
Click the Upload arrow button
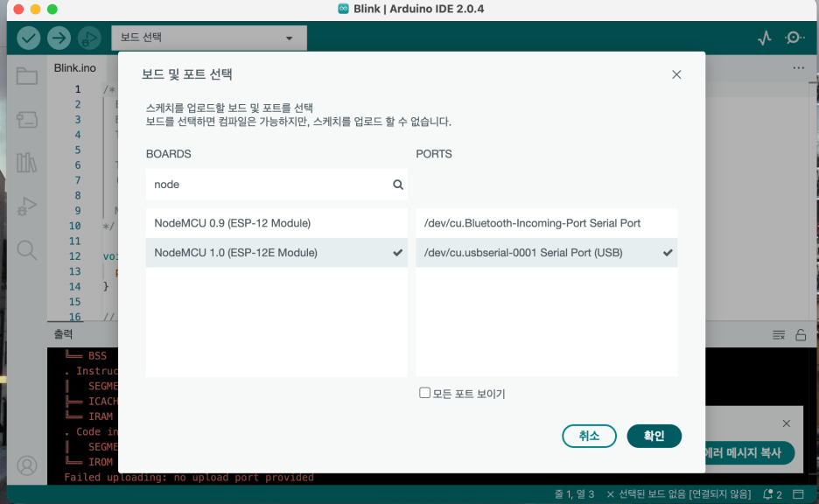coord(59,38)
